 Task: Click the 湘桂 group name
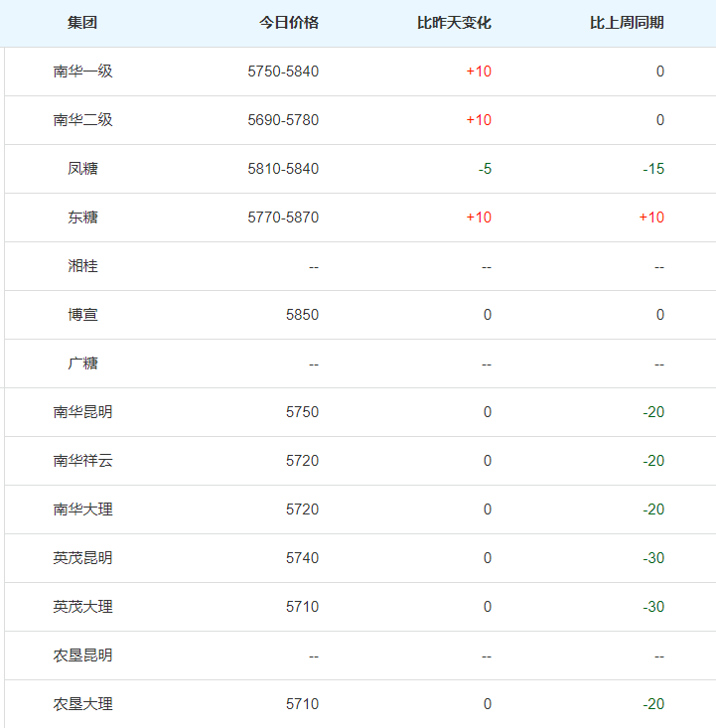click(x=82, y=266)
